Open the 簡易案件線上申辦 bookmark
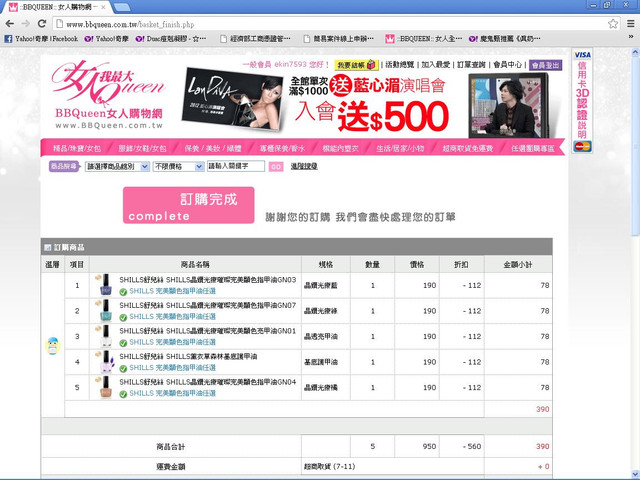640x480 pixels. coord(339,39)
